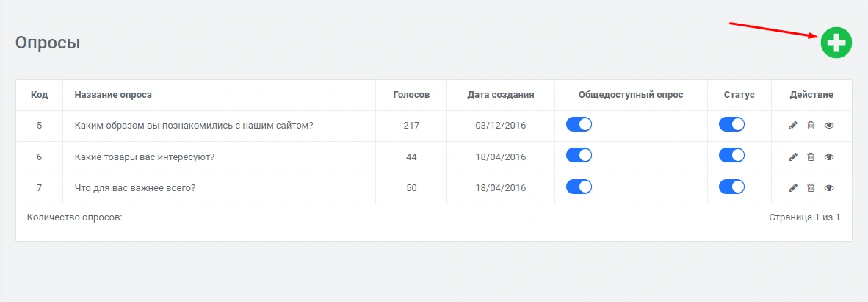The image size is (868, 302).
Task: Toggle public access for survey 6
Action: 579,156
